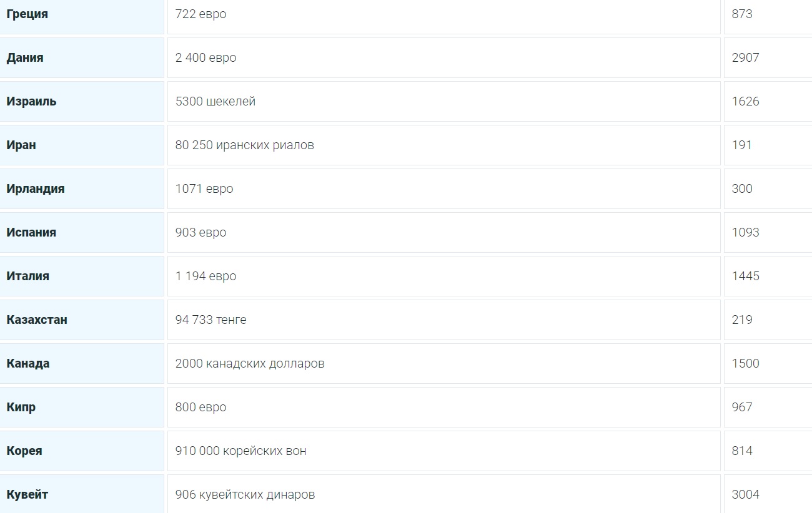Click the 2907 value in Дания row

pos(746,57)
